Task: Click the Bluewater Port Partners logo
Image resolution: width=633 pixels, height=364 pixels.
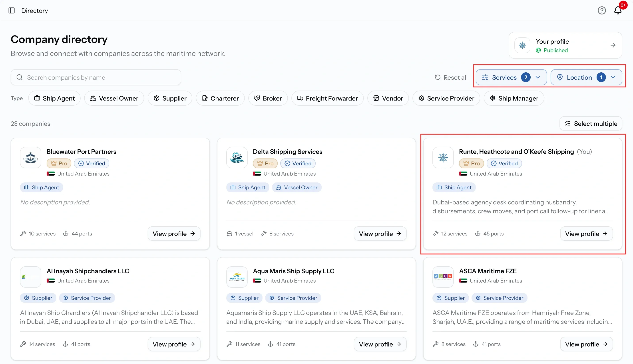Action: coord(30,158)
